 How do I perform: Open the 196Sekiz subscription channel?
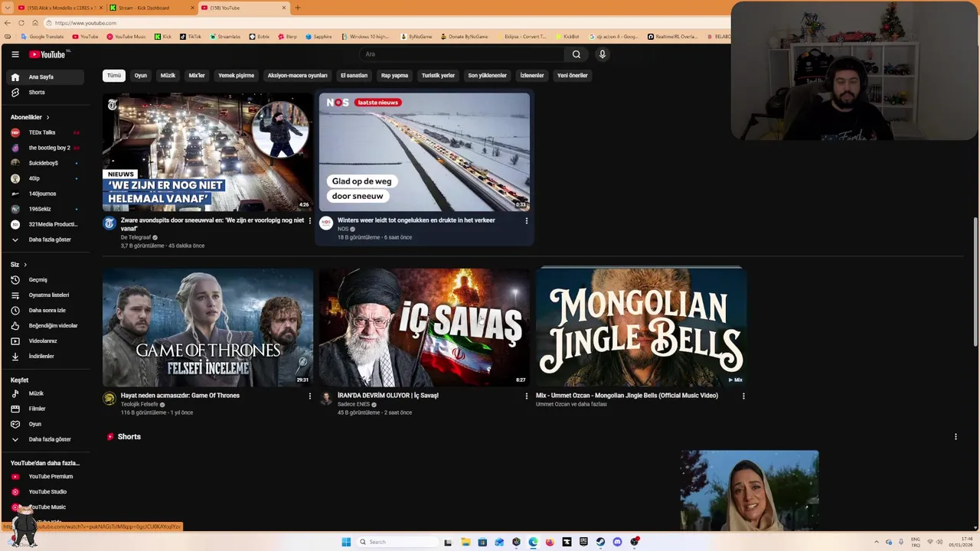(45, 209)
